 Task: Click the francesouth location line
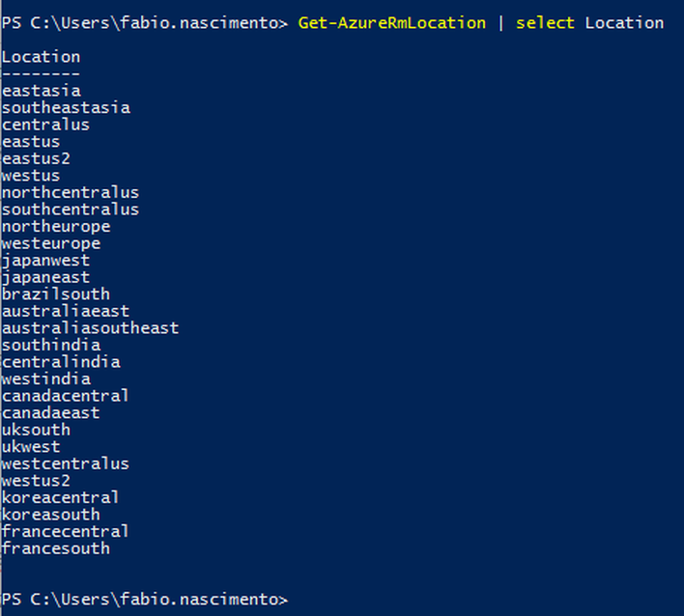[x=56, y=548]
